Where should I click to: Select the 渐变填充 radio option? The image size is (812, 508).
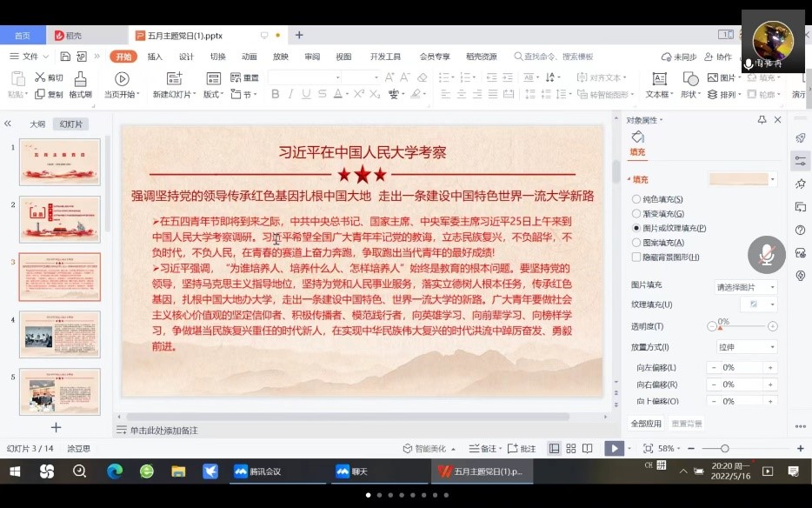(x=636, y=214)
